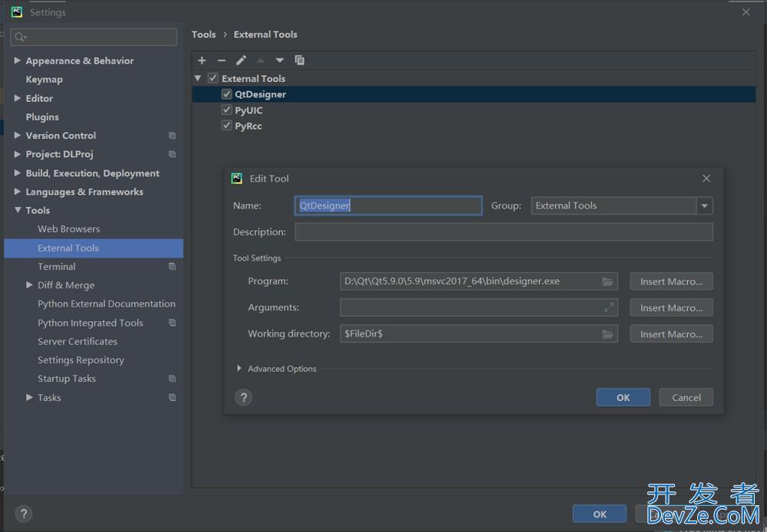
Task: Open Server Certificates settings
Action: (77, 341)
